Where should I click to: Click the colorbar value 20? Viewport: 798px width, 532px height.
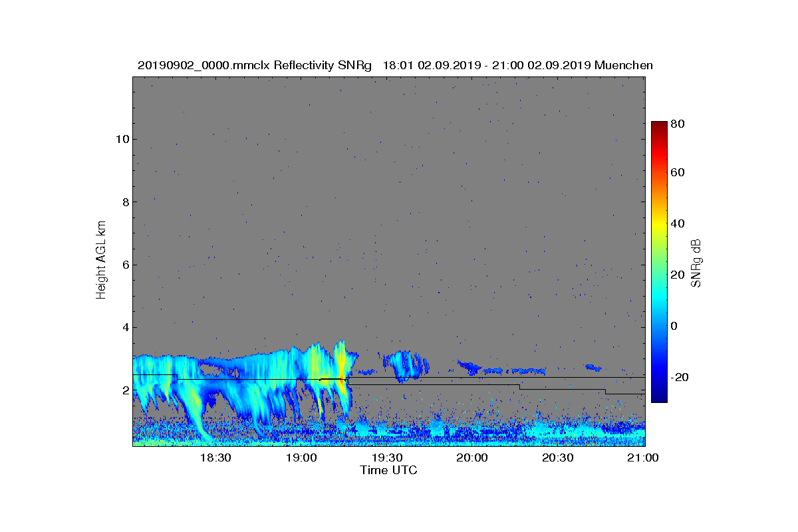coord(678,275)
